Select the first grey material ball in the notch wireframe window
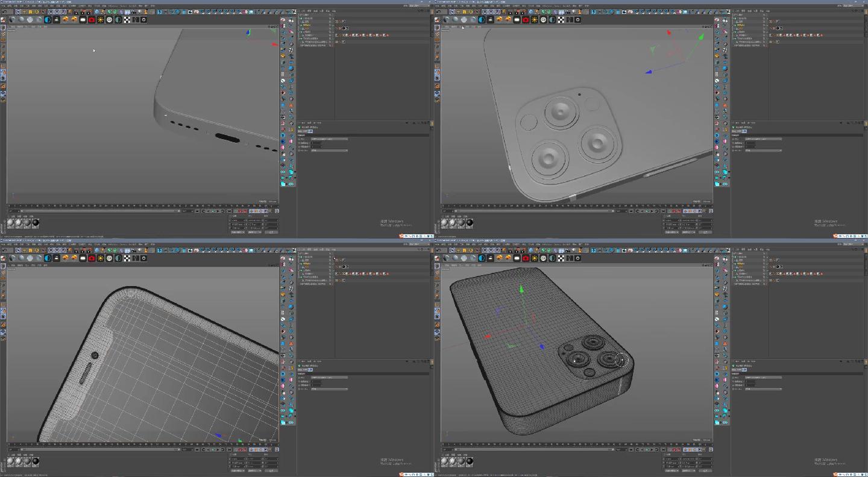The height and width of the screenshot is (477, 868). coord(10,461)
